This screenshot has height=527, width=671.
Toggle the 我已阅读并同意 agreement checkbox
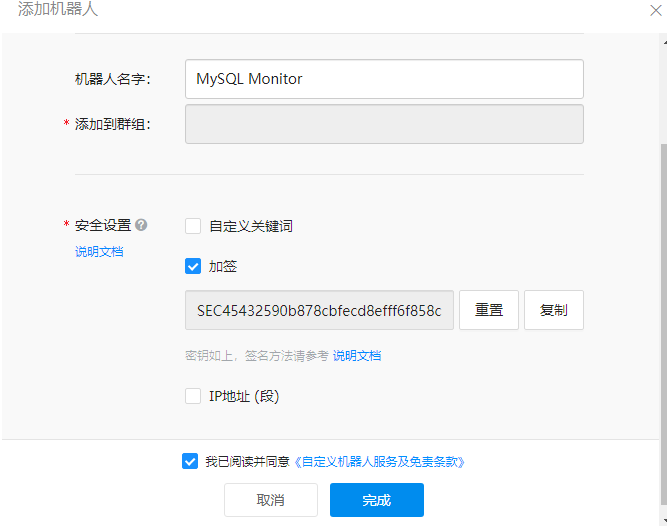[190, 461]
